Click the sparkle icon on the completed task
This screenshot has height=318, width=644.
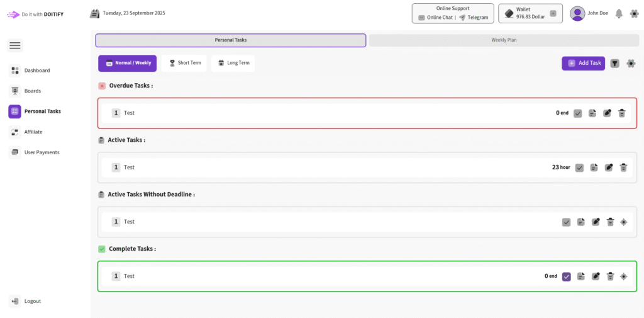[x=624, y=276]
